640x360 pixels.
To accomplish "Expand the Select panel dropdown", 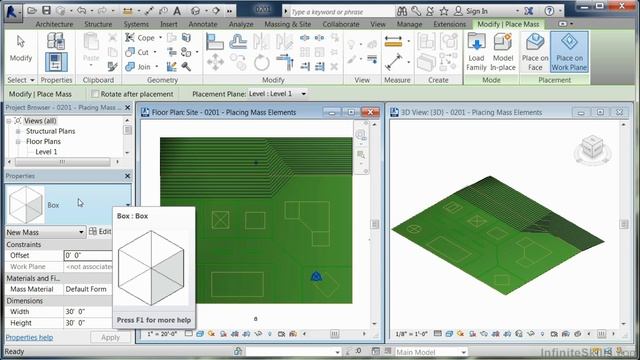I will [x=32, y=80].
